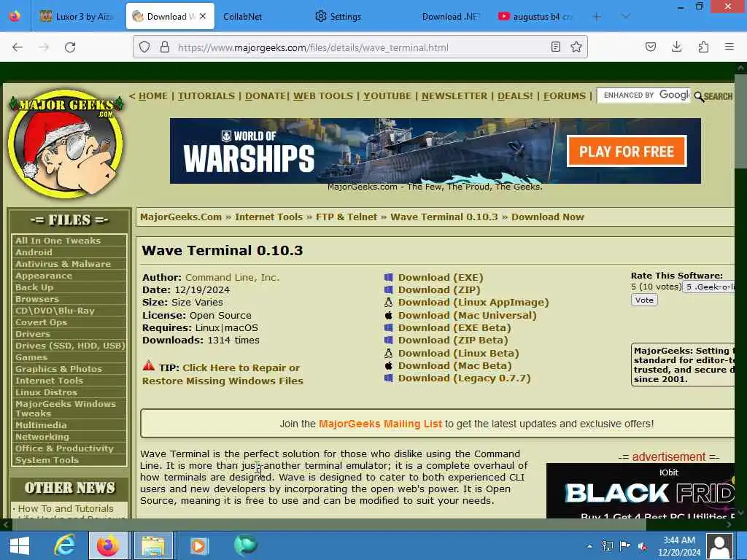Open the TUTORIALS nav link
This screenshot has width=747, height=560.
206,96
